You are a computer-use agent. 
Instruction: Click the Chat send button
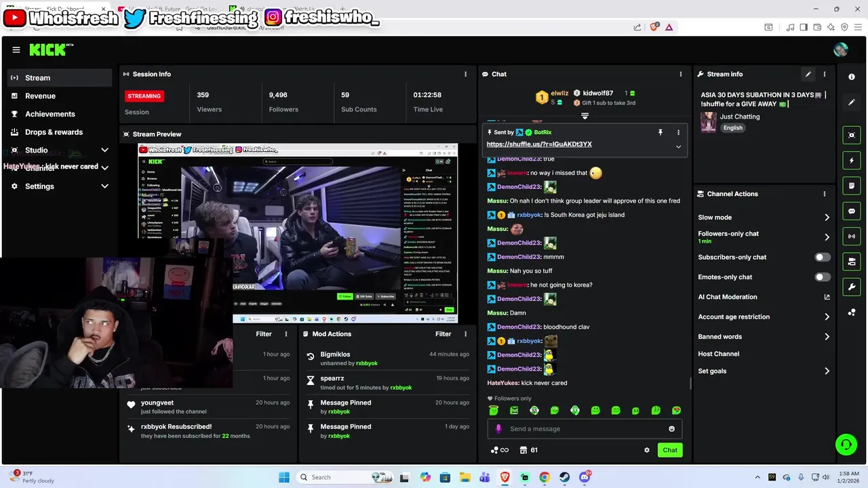click(670, 450)
